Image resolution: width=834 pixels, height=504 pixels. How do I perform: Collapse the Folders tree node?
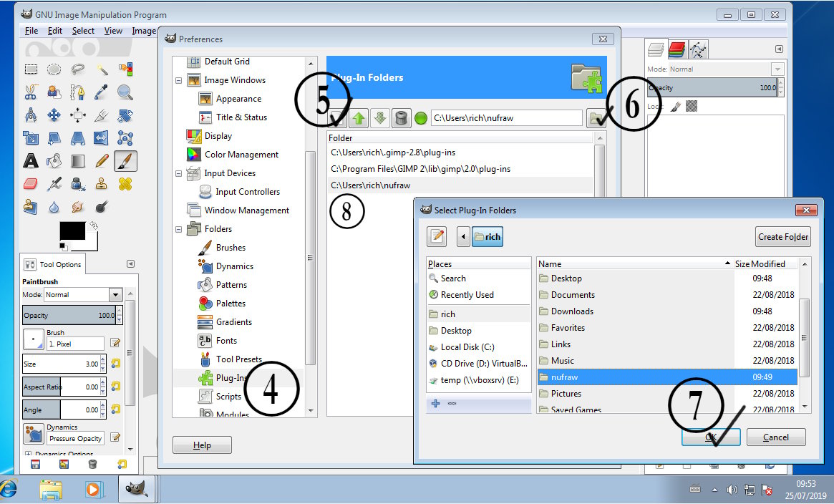point(179,229)
